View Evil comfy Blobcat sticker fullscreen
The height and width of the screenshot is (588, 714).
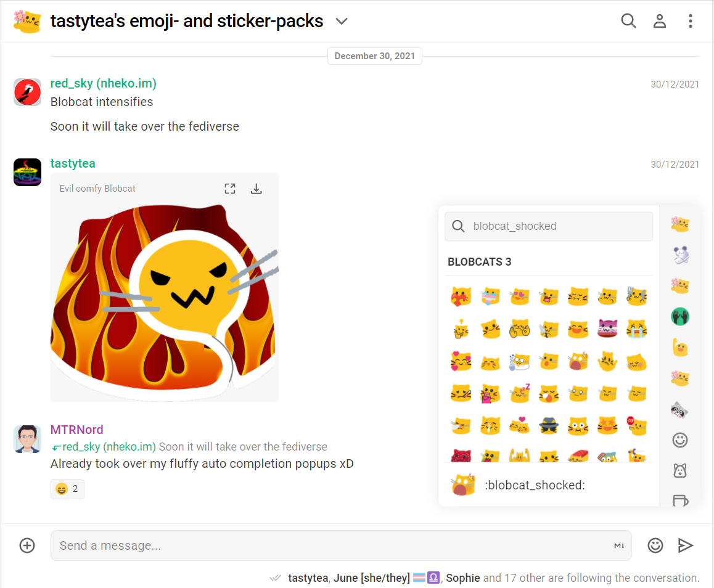click(230, 189)
